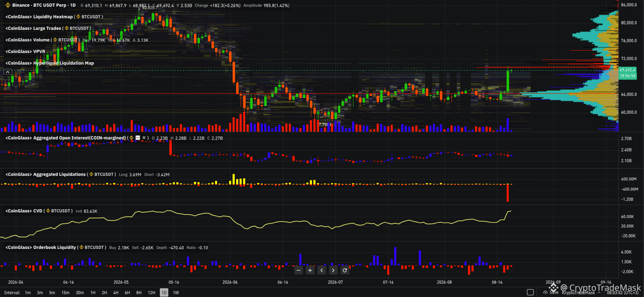
Task: Switch interval to 3m
Action: coord(40,293)
